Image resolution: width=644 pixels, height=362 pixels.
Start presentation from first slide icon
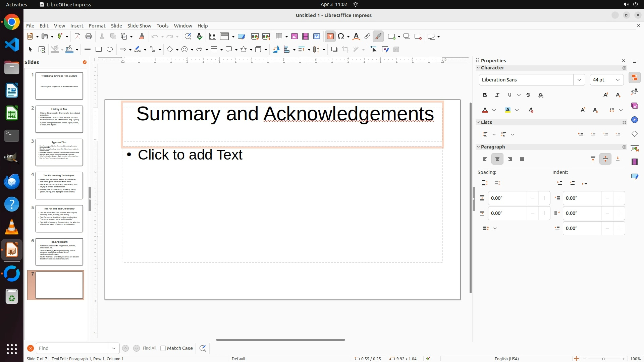click(255, 37)
